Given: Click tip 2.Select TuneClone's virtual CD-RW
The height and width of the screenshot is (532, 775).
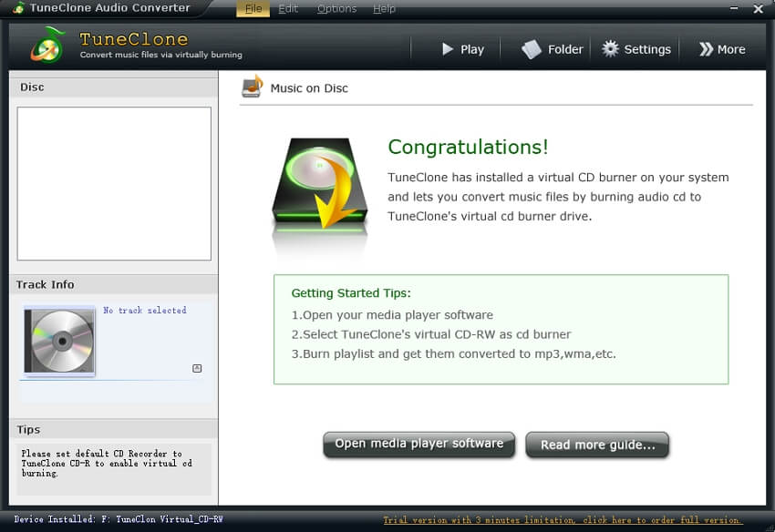Looking at the screenshot, I should pyautogui.click(x=431, y=334).
